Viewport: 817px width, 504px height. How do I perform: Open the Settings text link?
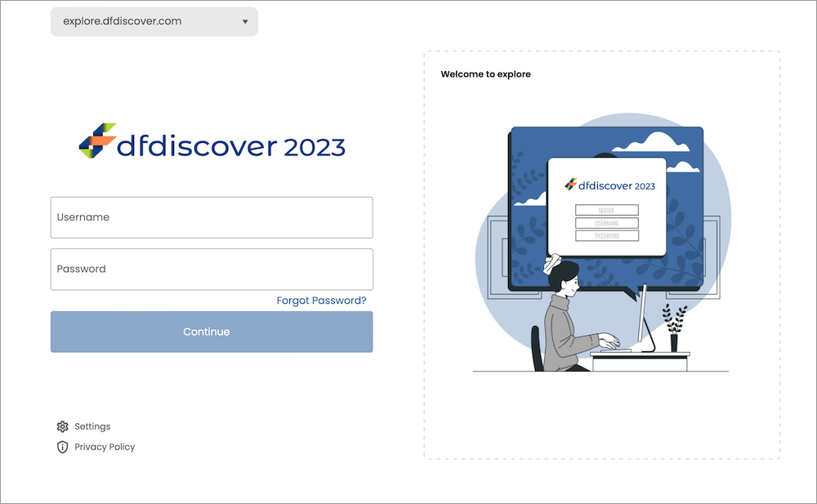(92, 426)
